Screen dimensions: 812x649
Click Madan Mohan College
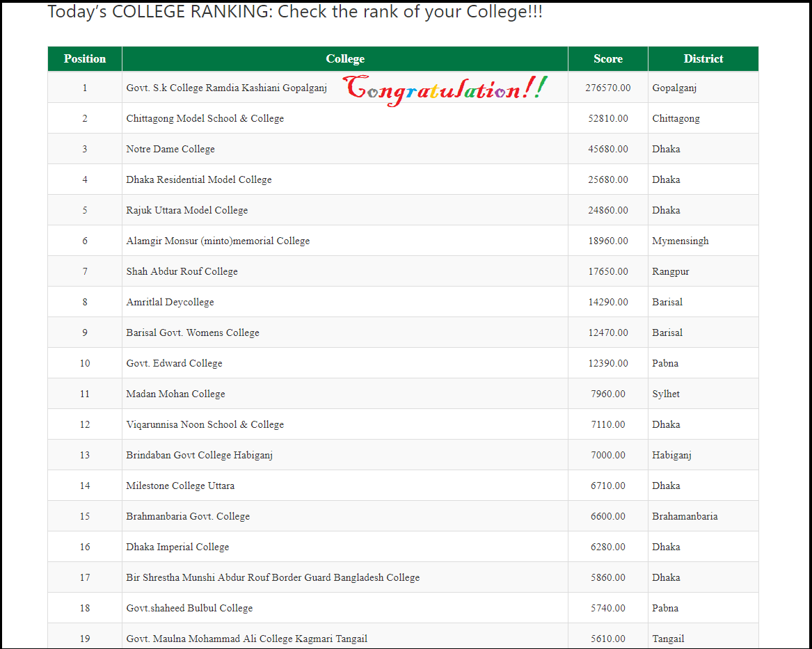[175, 394]
